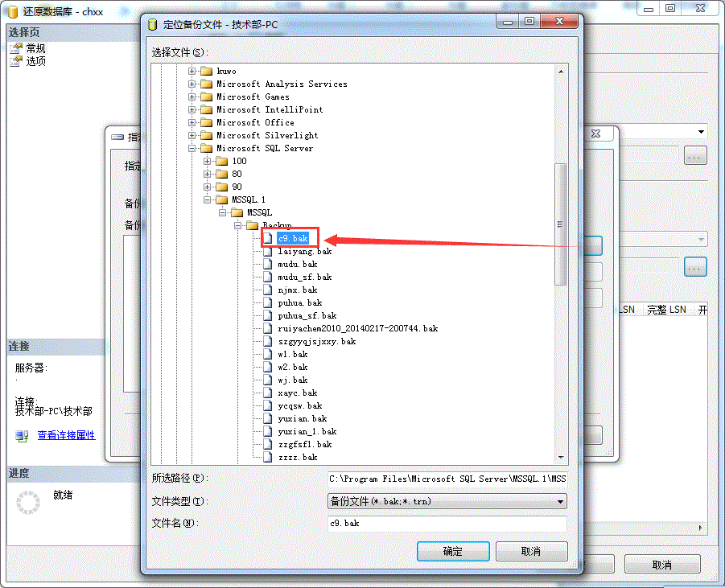This screenshot has height=588, width=725.
Task: Click the kuwo folder icon
Action: pyautogui.click(x=207, y=71)
